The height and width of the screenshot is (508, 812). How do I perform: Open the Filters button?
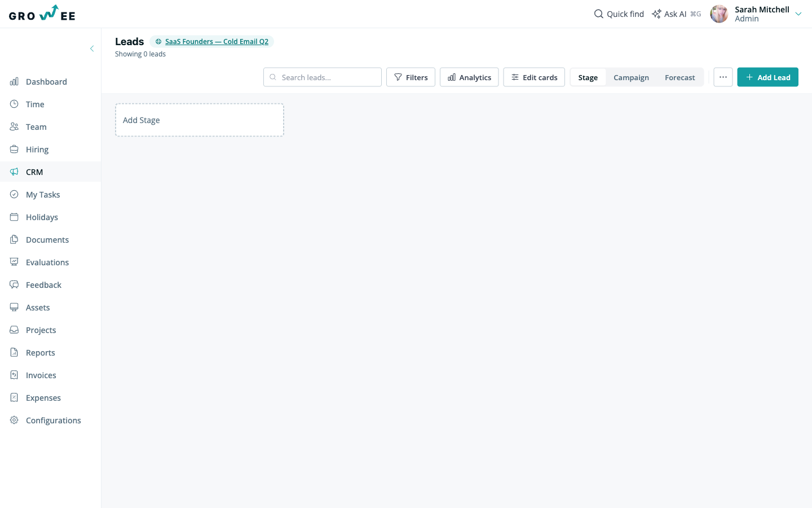tap(411, 77)
